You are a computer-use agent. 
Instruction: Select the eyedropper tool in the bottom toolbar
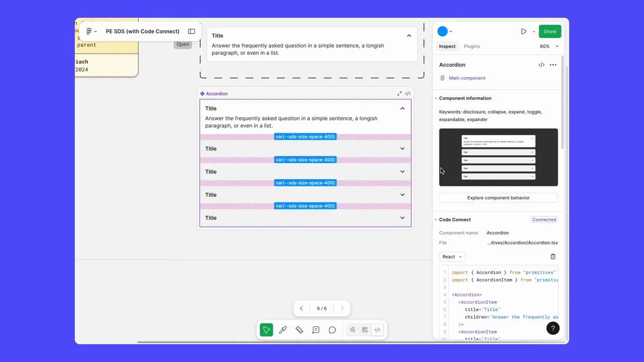283,329
